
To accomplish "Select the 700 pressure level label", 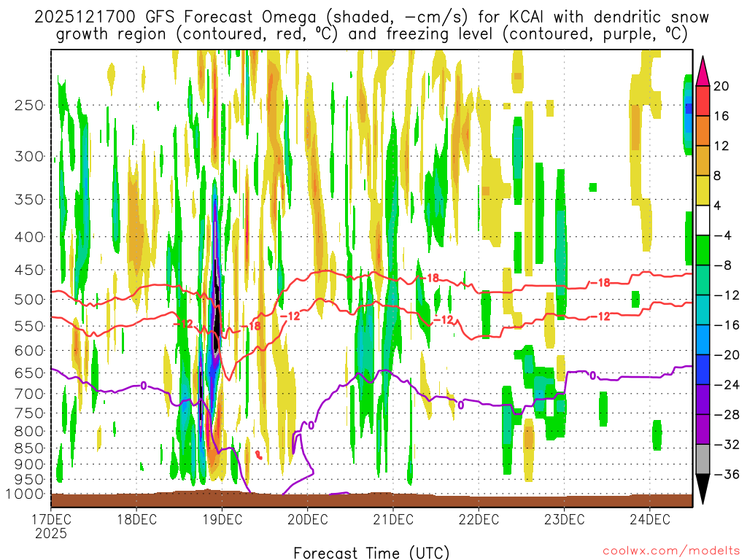I will tap(29, 394).
